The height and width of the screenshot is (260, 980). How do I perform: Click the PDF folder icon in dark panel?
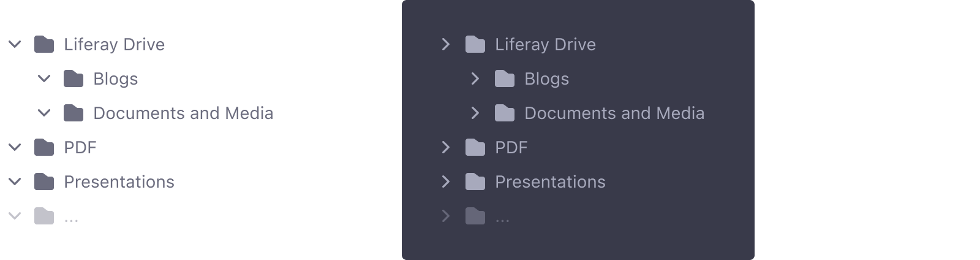(x=475, y=147)
